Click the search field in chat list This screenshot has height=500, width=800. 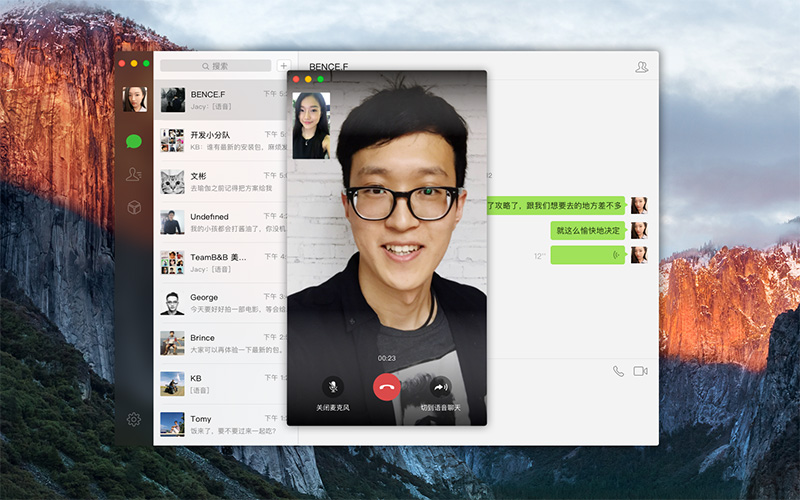click(216, 66)
